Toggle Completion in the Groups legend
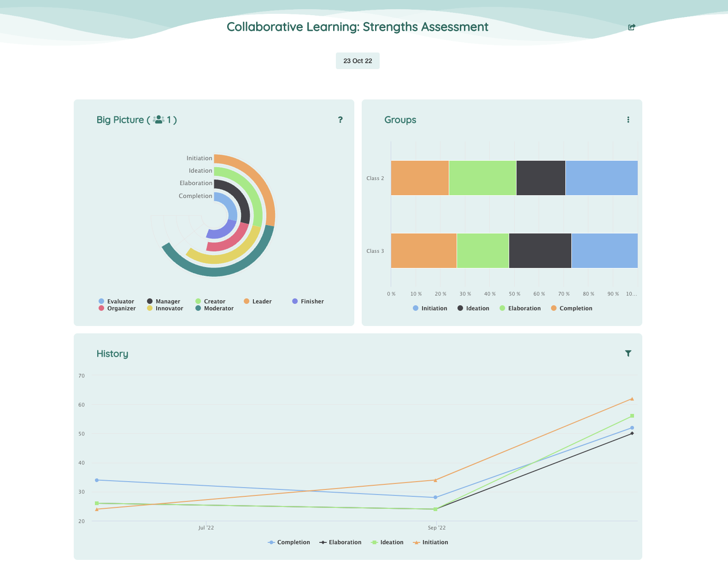This screenshot has width=728, height=576. (x=572, y=308)
